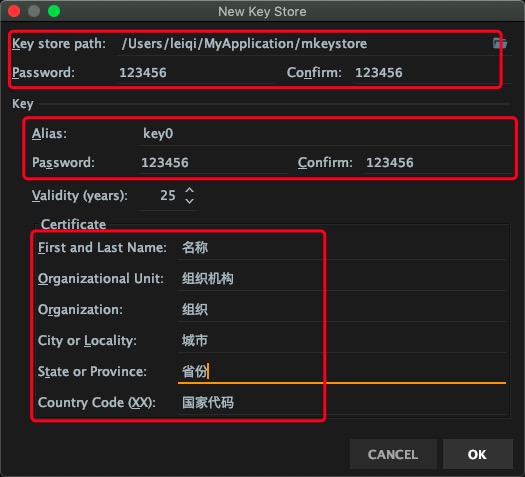Increase validity years with up arrow
The image size is (525, 477).
pos(190,190)
